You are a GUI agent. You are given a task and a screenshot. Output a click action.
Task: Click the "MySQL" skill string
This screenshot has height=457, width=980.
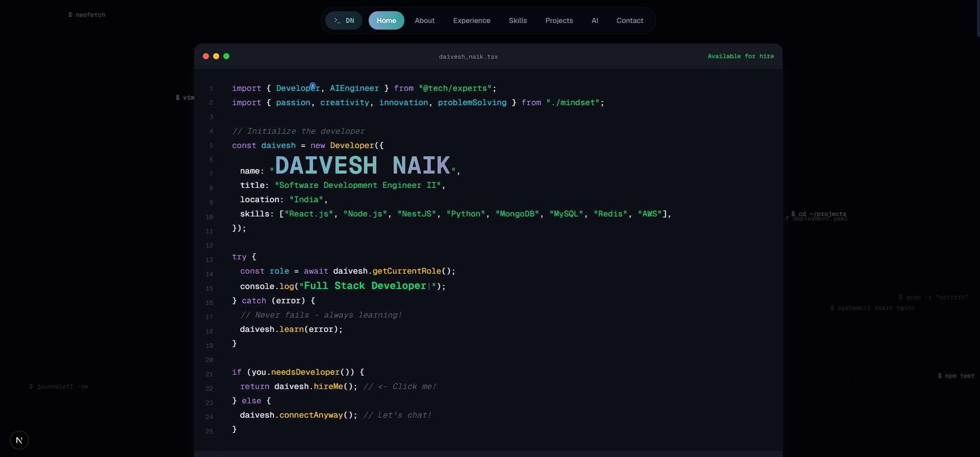(x=567, y=214)
